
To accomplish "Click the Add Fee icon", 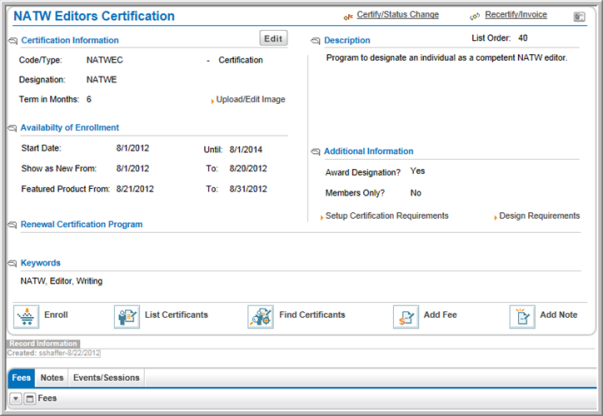I will click(x=406, y=316).
